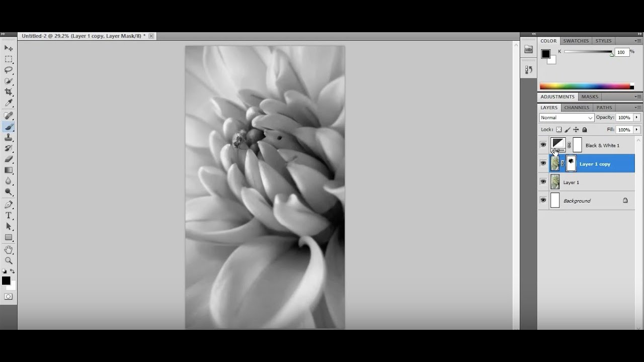Viewport: 644px width, 362px height.
Task: Expand the tools panel with double arrow
Action: point(3,34)
